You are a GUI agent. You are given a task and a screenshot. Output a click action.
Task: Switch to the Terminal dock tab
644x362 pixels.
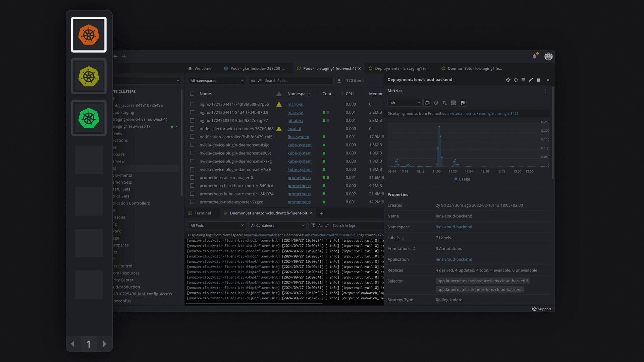(x=203, y=213)
